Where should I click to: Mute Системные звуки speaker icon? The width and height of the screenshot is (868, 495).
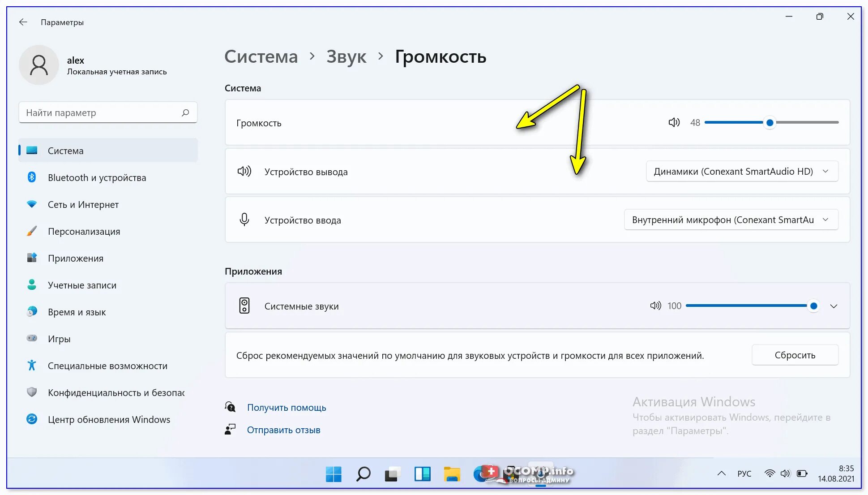point(655,306)
